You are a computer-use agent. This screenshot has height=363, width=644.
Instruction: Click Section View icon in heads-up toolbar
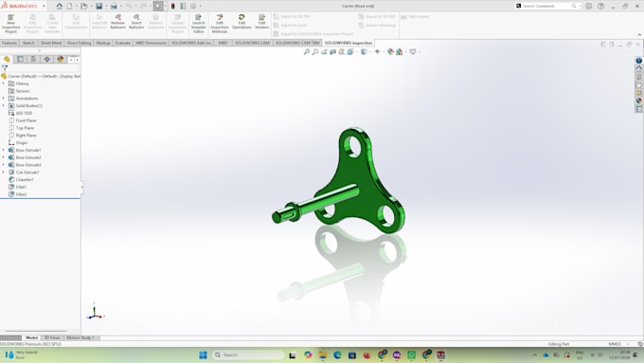coord(332,52)
